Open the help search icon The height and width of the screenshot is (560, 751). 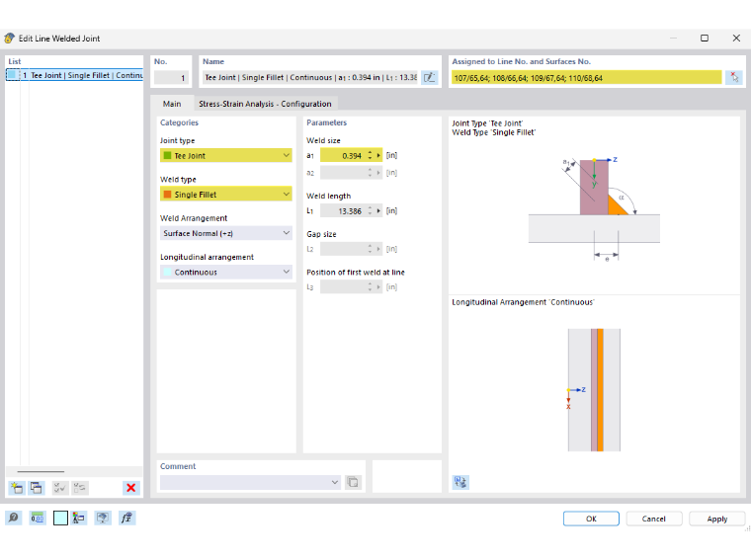click(14, 518)
